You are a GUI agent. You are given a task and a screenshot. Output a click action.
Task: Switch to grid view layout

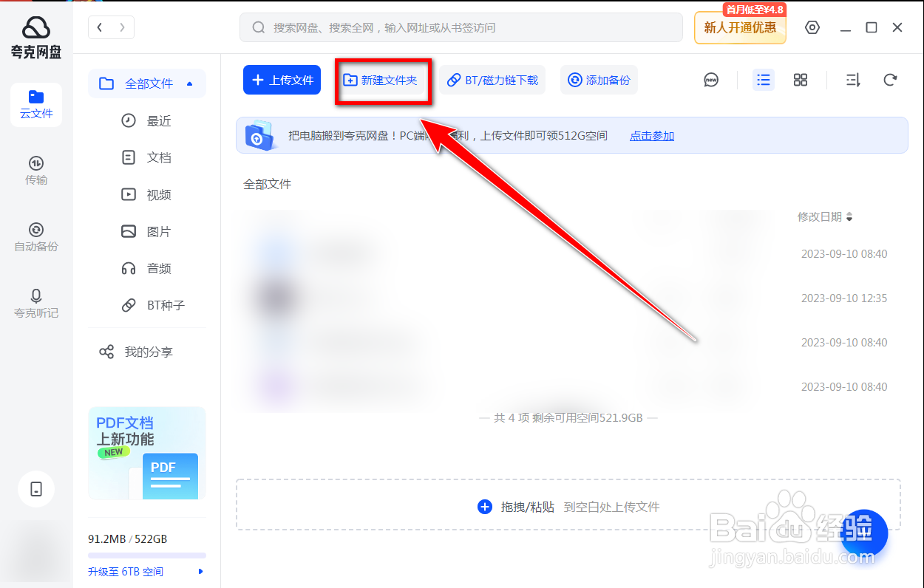[x=801, y=80]
